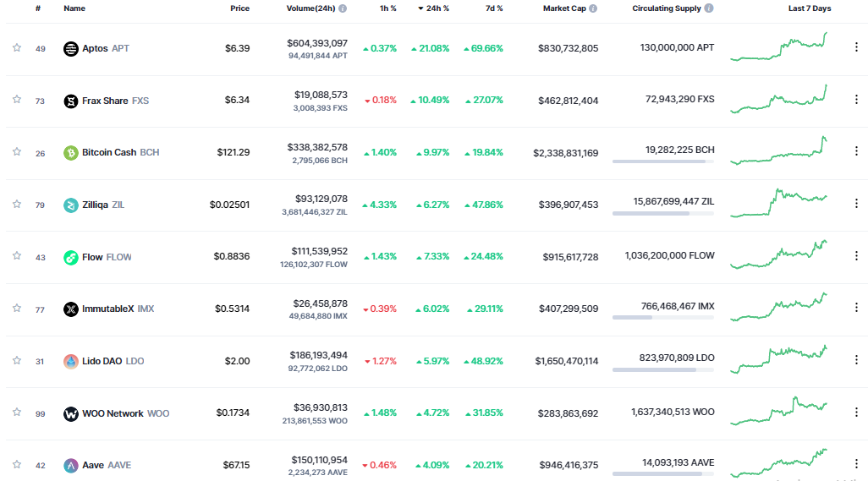Click the Volume(24h) info icon

click(343, 8)
